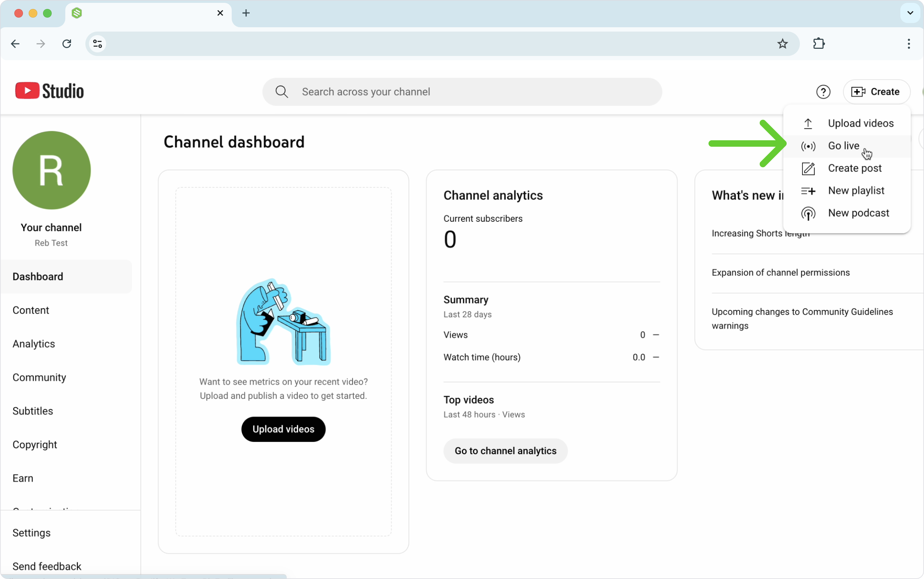The height and width of the screenshot is (579, 924).
Task: Choose Upload videos in Create menu
Action: coord(860,123)
